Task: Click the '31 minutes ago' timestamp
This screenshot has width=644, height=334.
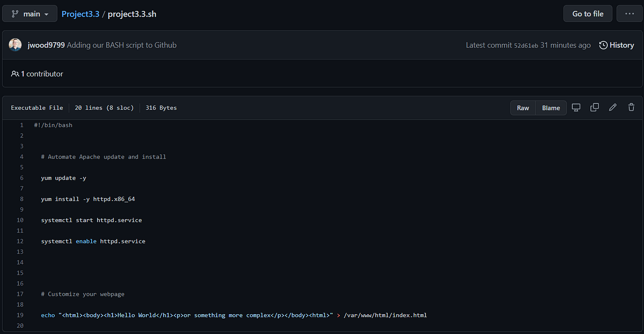Action: pos(565,45)
